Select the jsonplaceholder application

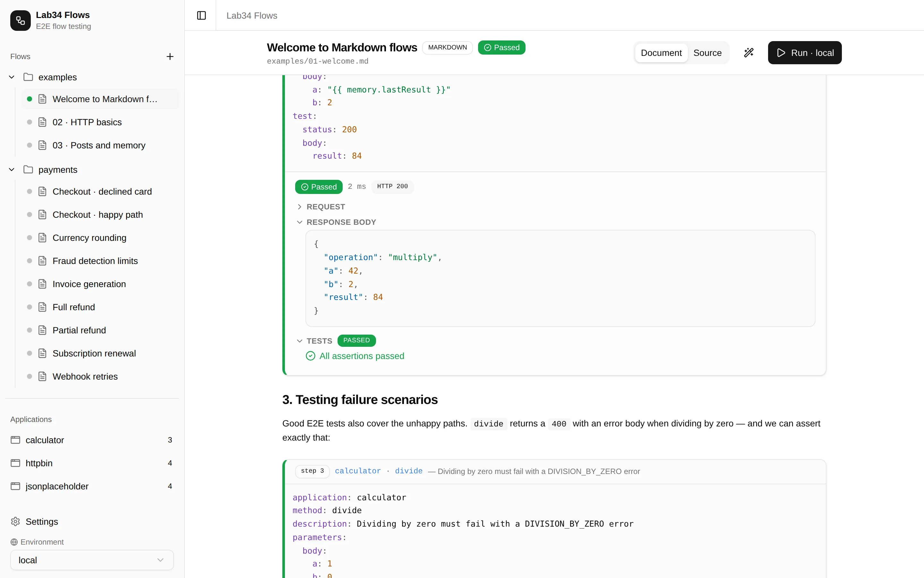click(92, 486)
